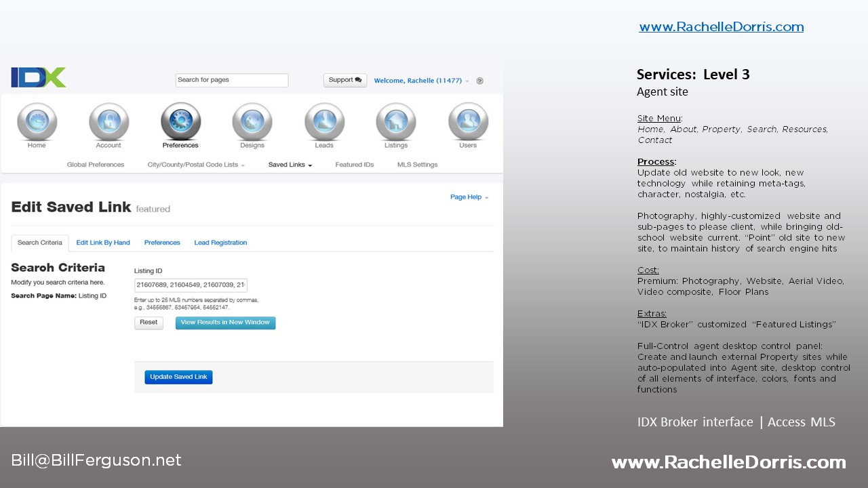Screen dimensions: 868x488
Task: Click the Services: Level 3 heading
Action: click(x=693, y=75)
